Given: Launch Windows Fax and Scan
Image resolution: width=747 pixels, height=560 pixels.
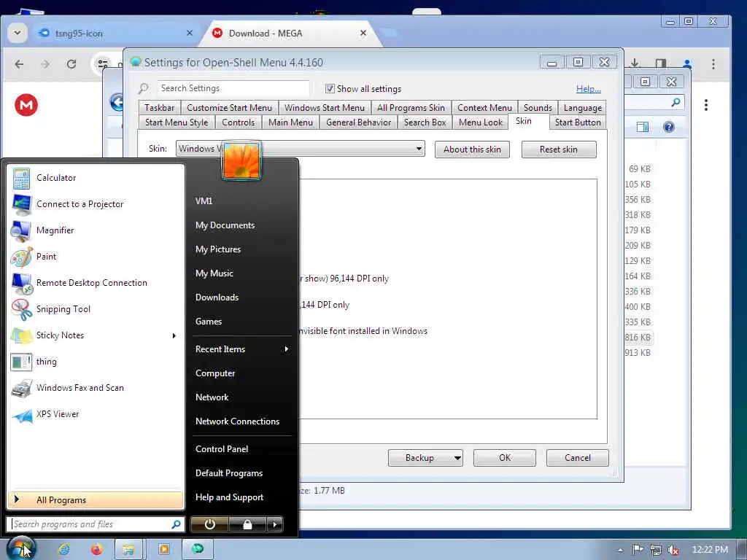Looking at the screenshot, I should [96, 388].
